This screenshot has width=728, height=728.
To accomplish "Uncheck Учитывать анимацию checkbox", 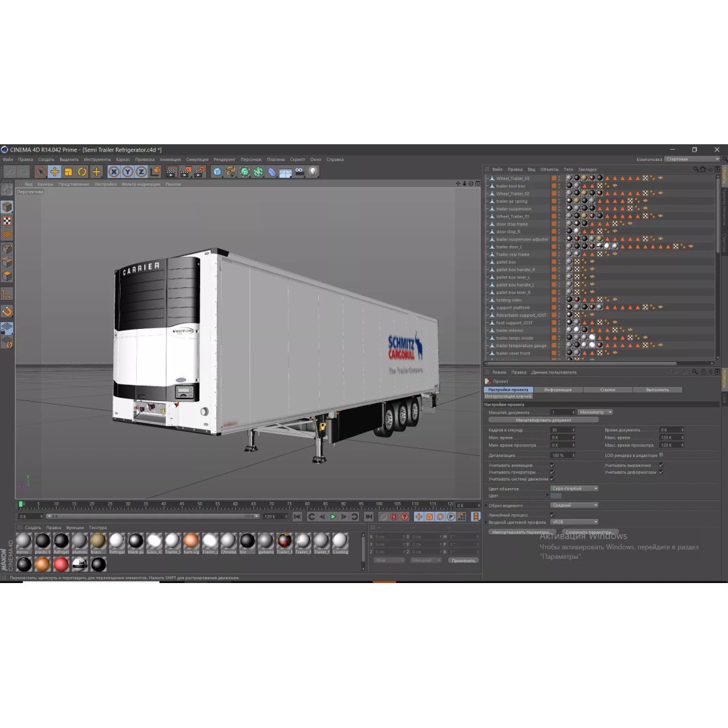I will (552, 465).
